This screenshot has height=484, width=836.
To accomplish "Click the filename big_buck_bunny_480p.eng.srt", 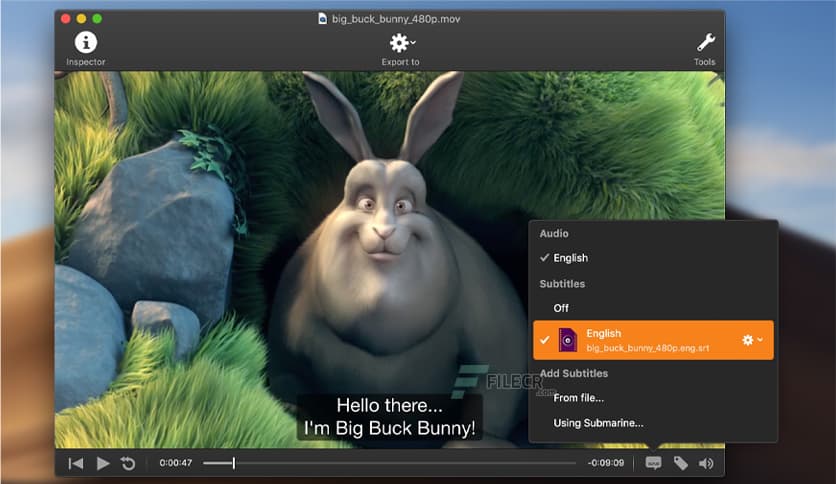I will tap(648, 348).
